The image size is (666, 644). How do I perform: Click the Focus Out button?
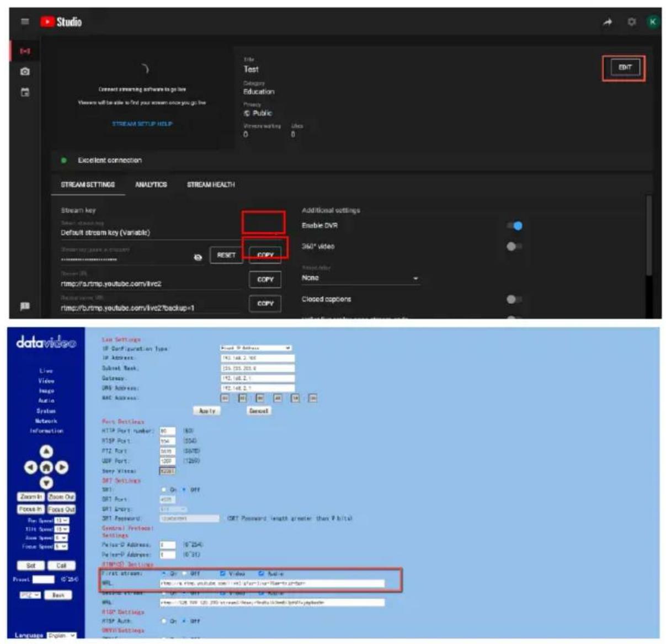(x=61, y=509)
